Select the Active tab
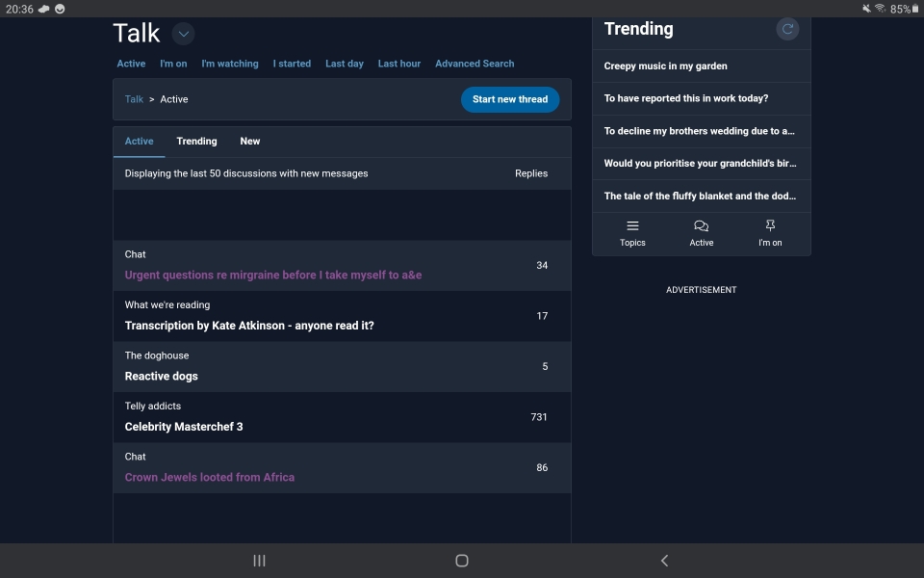The width and height of the screenshot is (924, 578). (x=139, y=141)
